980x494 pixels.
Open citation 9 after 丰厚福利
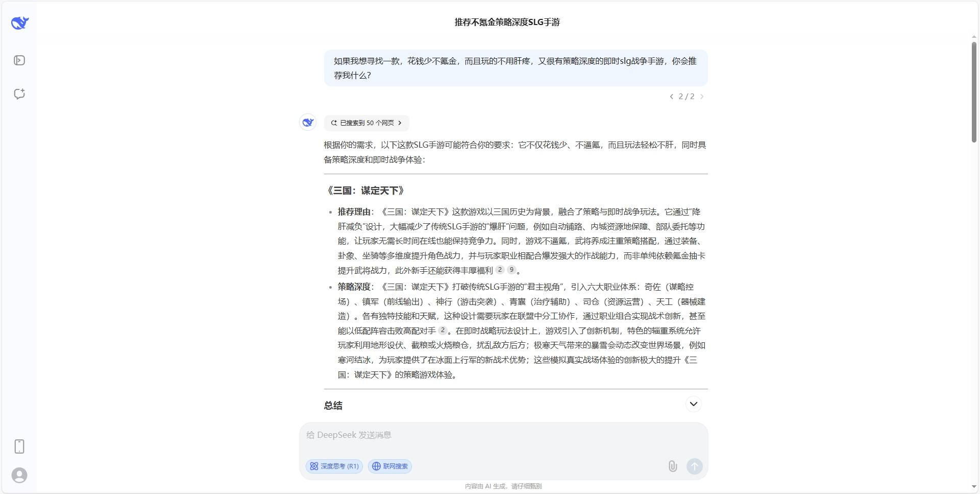(511, 270)
